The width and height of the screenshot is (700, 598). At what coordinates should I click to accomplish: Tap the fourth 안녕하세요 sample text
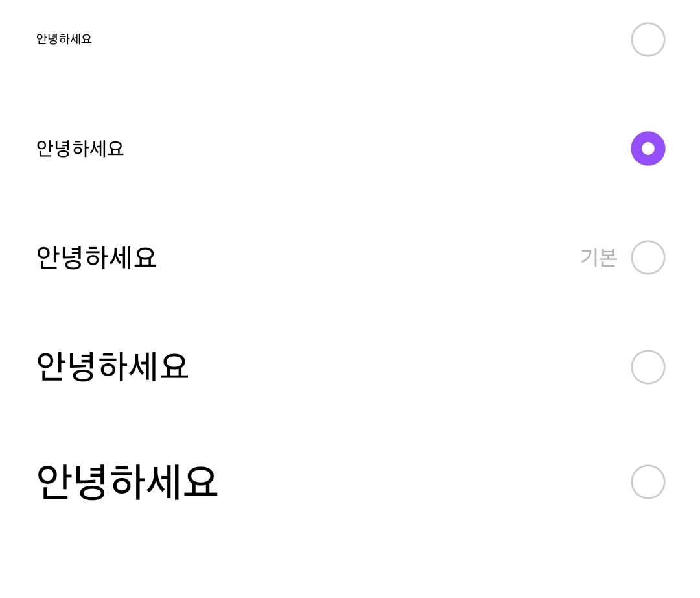tap(111, 366)
